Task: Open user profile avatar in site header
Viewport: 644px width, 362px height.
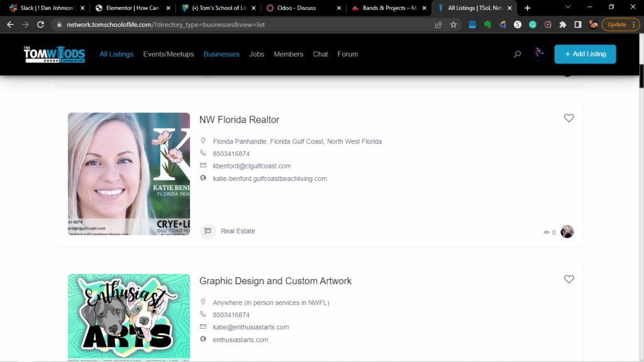Action: [x=539, y=54]
